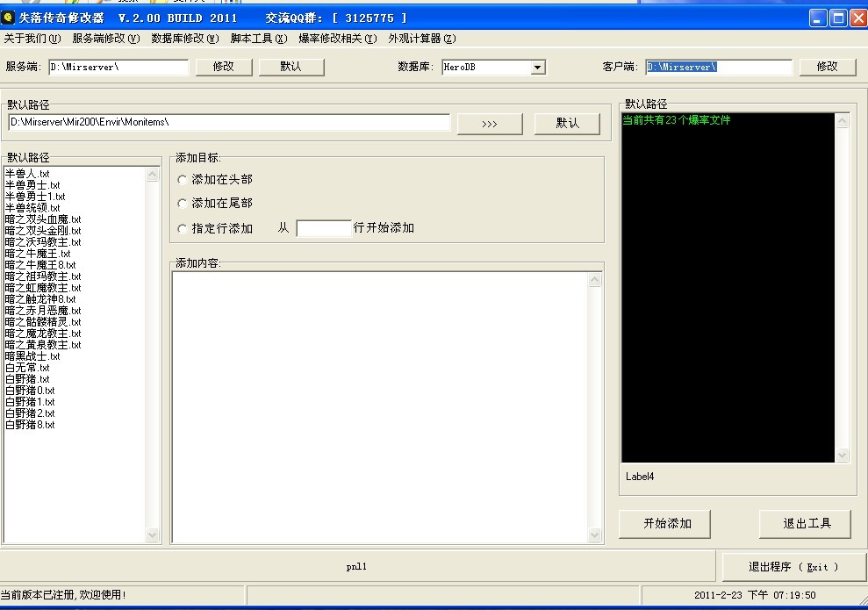Image resolution: width=868 pixels, height=610 pixels.
Task: Open 爆率修改相关 menu
Action: tap(337, 39)
